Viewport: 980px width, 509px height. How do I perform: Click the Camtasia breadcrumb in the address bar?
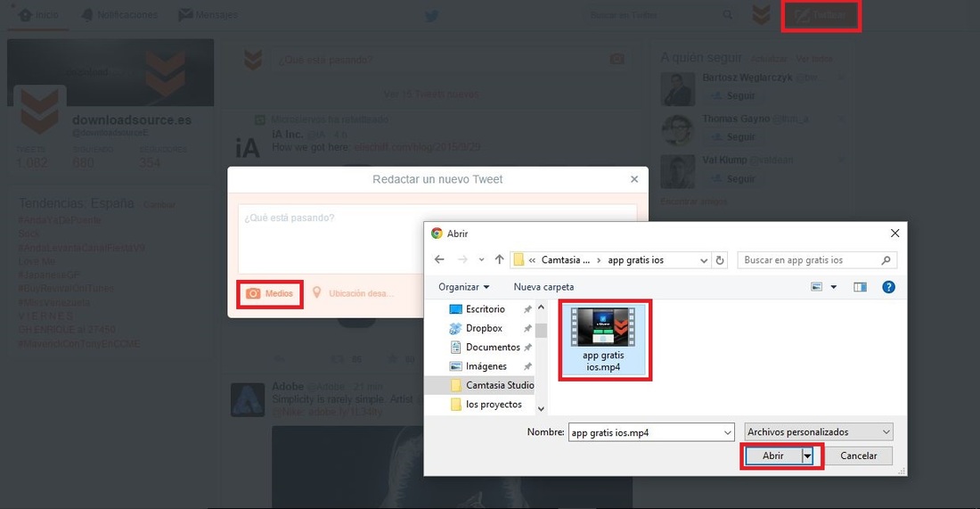tap(565, 260)
